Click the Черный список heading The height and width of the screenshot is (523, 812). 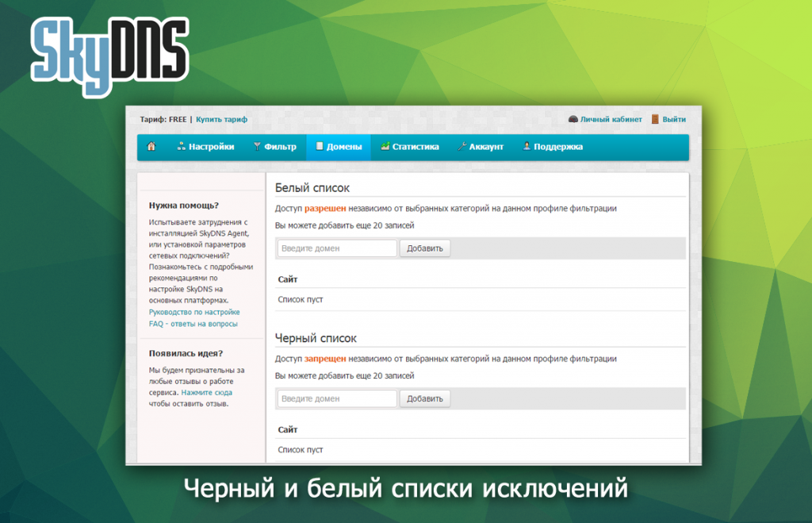coord(316,338)
